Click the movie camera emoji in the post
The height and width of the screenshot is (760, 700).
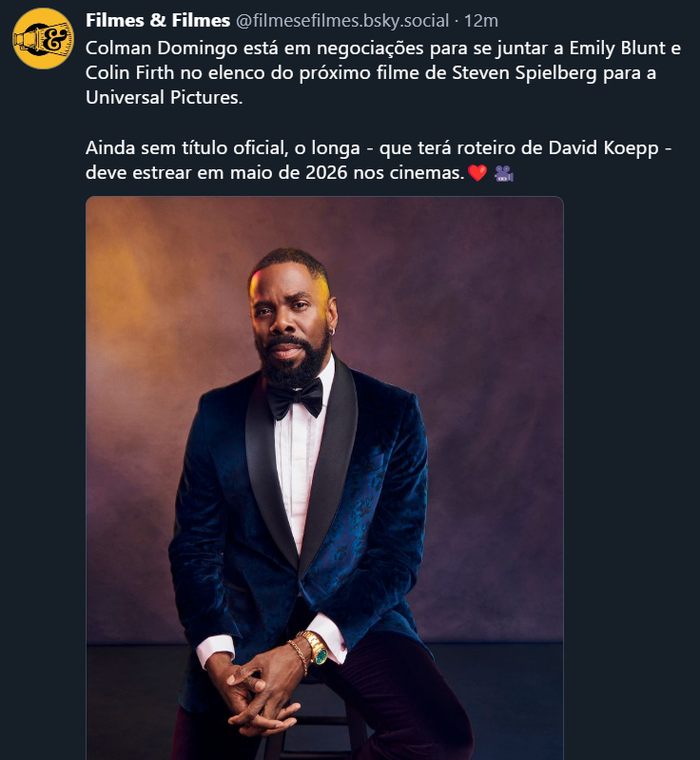[503, 174]
